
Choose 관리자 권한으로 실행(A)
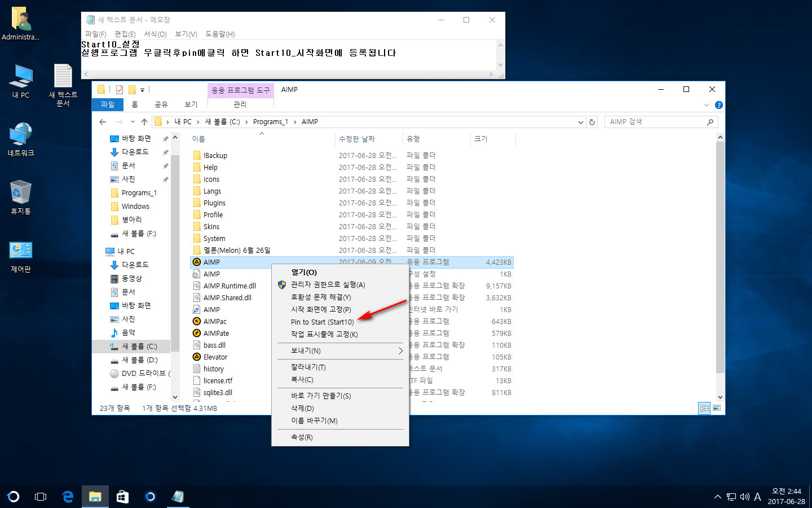(x=341, y=285)
